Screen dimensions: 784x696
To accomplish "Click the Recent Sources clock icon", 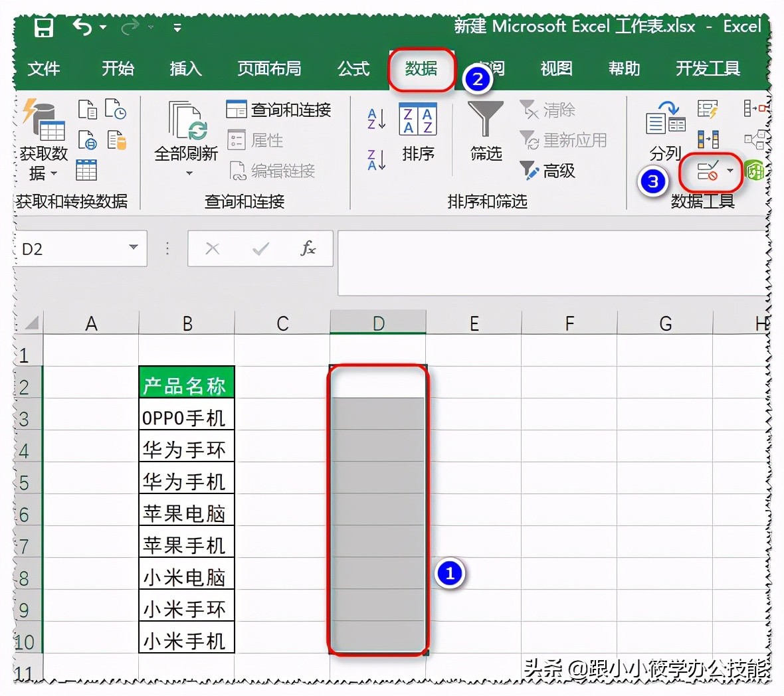I will pos(116,110).
